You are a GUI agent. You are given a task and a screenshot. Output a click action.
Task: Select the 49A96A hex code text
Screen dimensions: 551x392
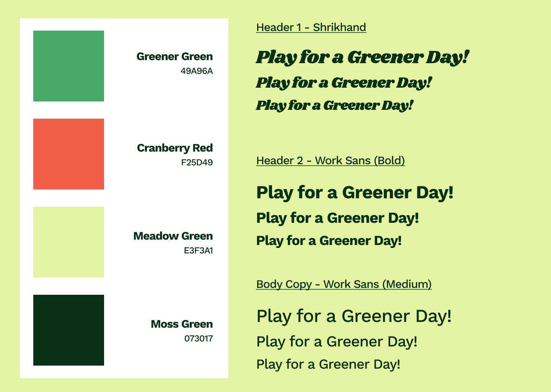click(x=197, y=71)
